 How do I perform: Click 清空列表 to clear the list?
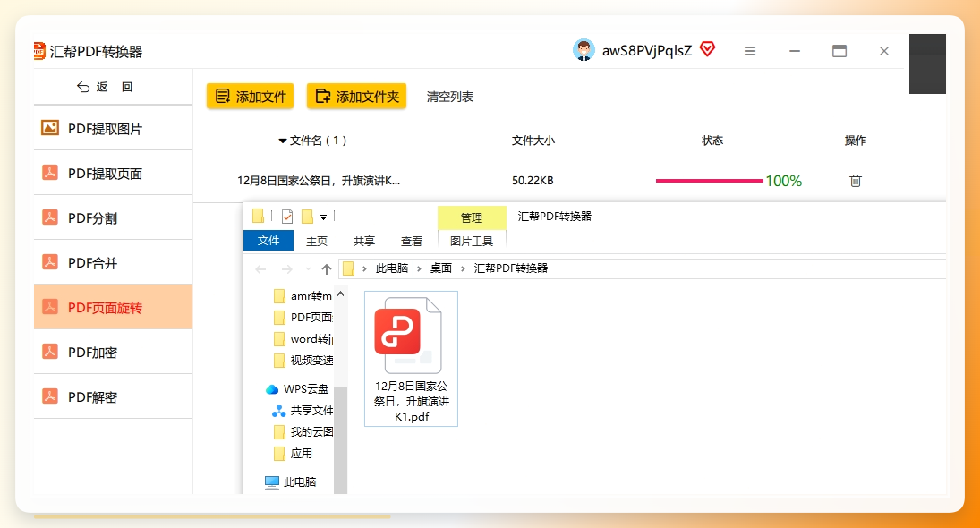[450, 97]
